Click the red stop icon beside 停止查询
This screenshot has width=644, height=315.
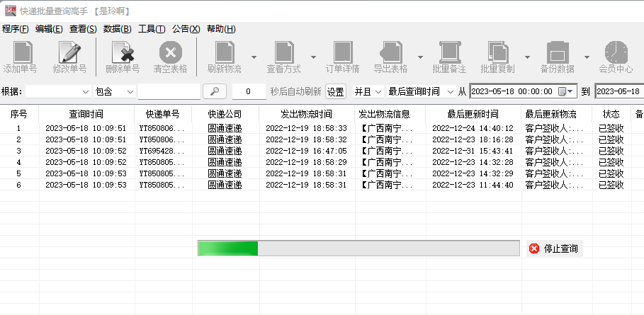534,248
